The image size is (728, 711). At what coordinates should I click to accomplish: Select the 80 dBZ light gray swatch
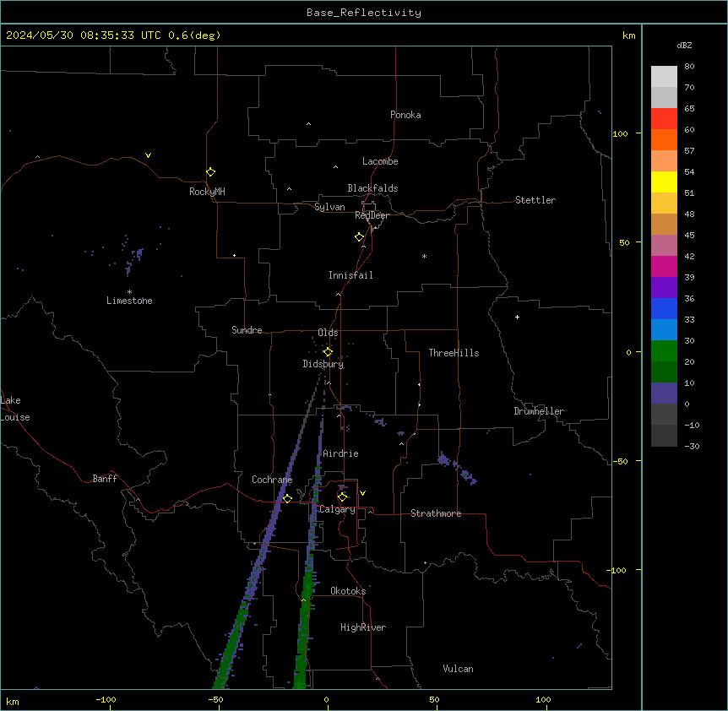tap(664, 77)
